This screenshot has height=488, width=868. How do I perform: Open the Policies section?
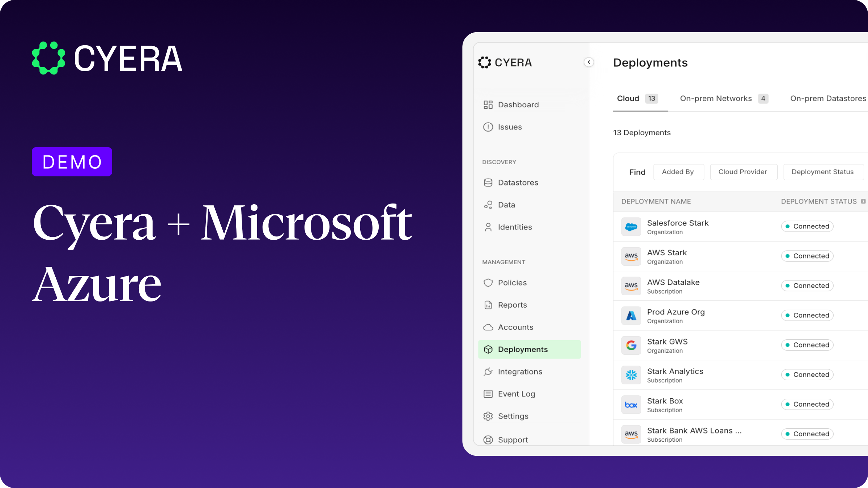pyautogui.click(x=512, y=283)
